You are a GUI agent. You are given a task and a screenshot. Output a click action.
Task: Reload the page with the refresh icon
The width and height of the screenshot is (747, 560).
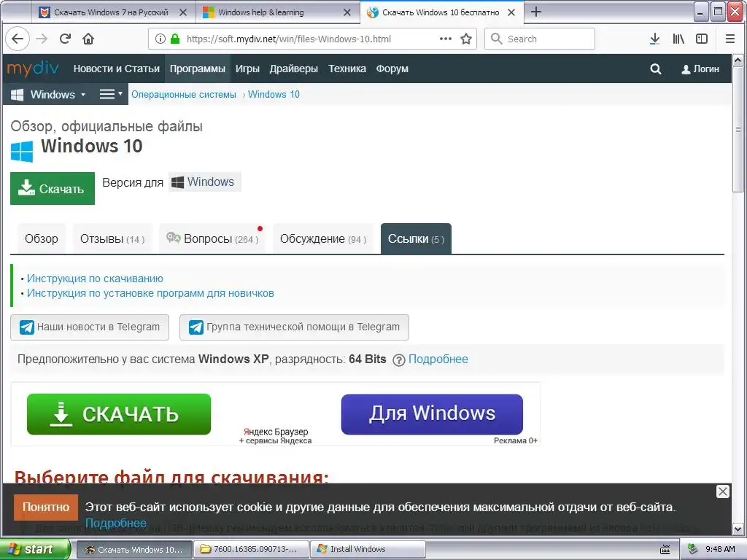tap(65, 39)
